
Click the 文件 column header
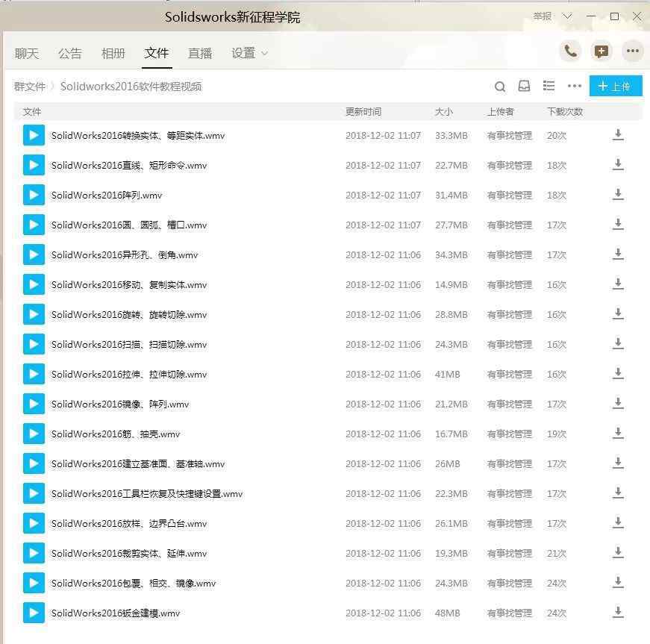click(x=32, y=111)
